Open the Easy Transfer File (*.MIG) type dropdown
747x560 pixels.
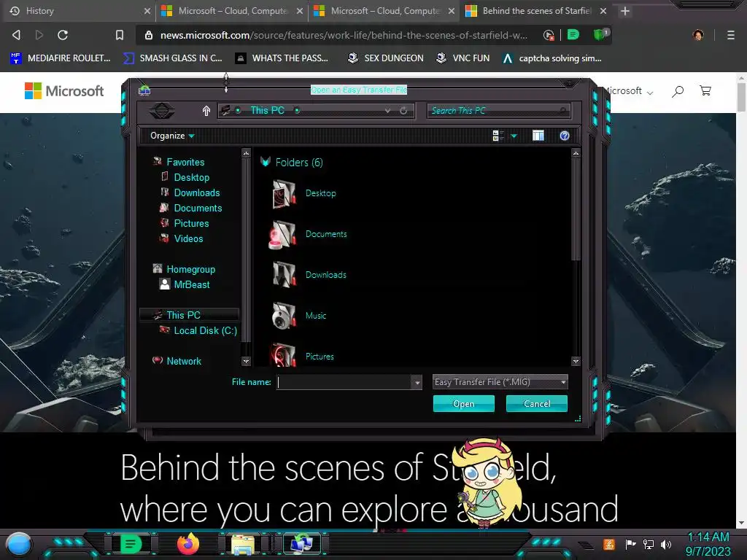point(500,382)
